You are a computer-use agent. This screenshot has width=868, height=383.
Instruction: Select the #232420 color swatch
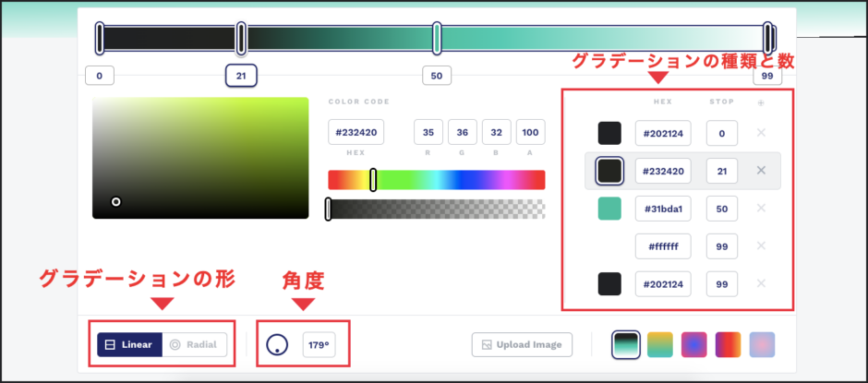609,171
